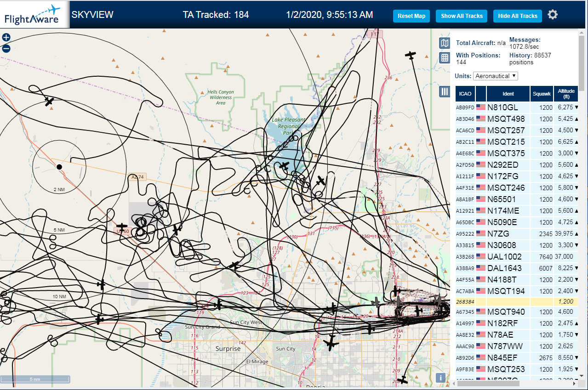The image size is (588, 390).
Task: Select the highlighted 268384 row
Action: (x=517, y=302)
